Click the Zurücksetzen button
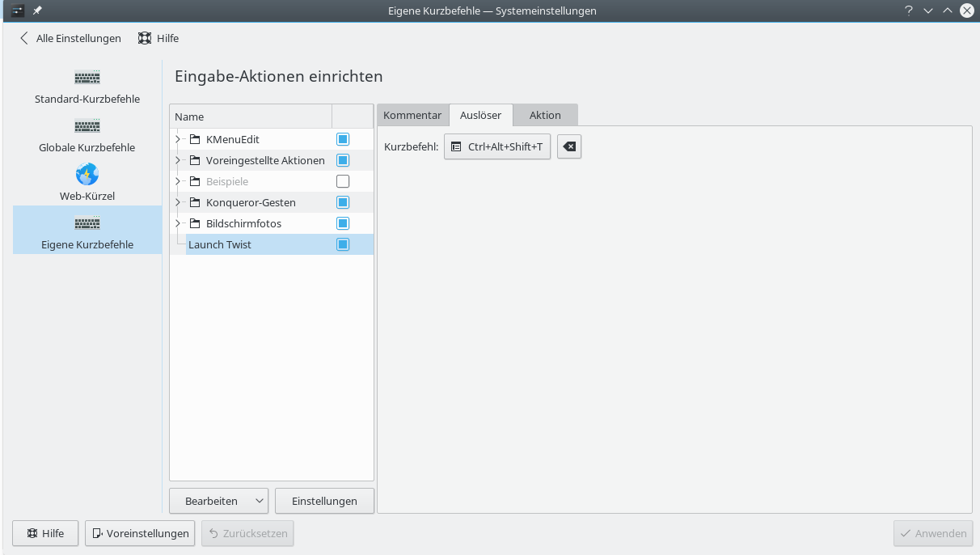 247,533
